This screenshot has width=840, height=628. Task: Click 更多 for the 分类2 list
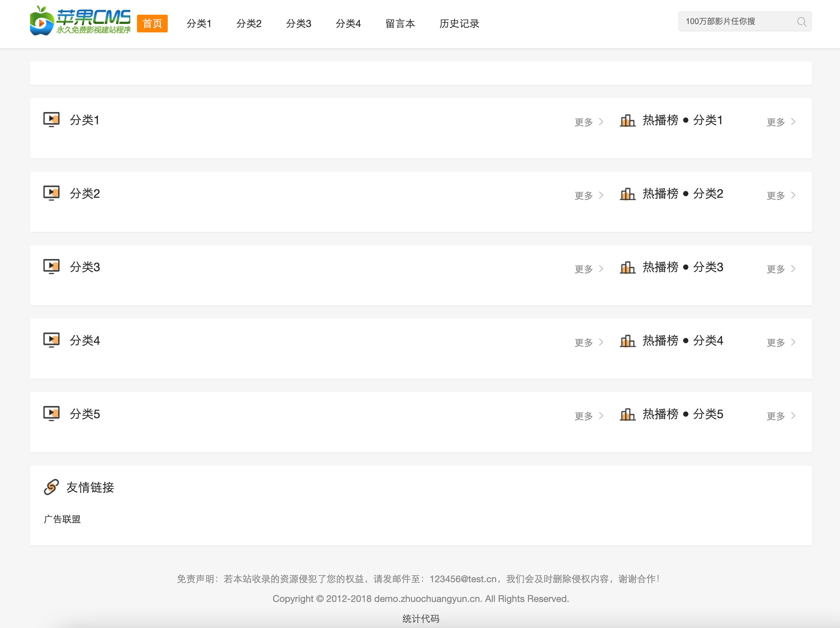[x=589, y=195]
